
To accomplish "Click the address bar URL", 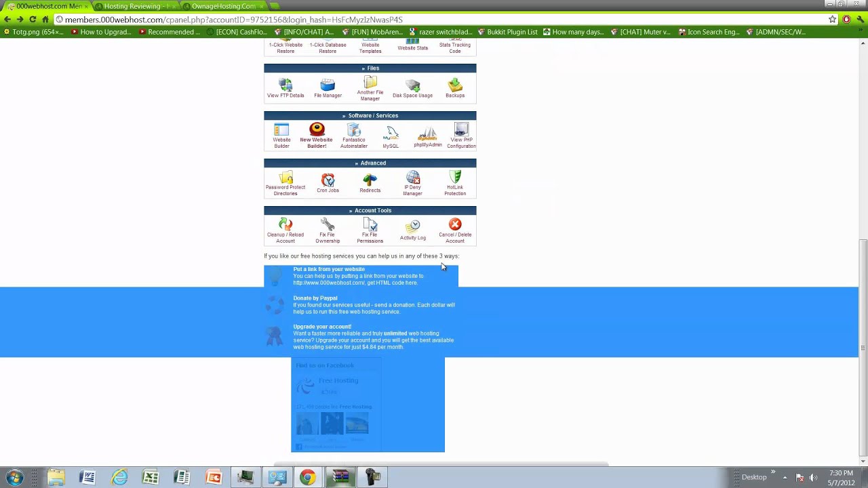I will click(x=233, y=20).
